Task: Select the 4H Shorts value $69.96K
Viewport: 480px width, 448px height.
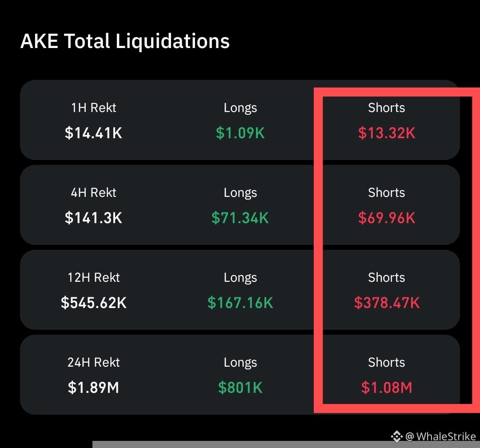Action: [387, 218]
